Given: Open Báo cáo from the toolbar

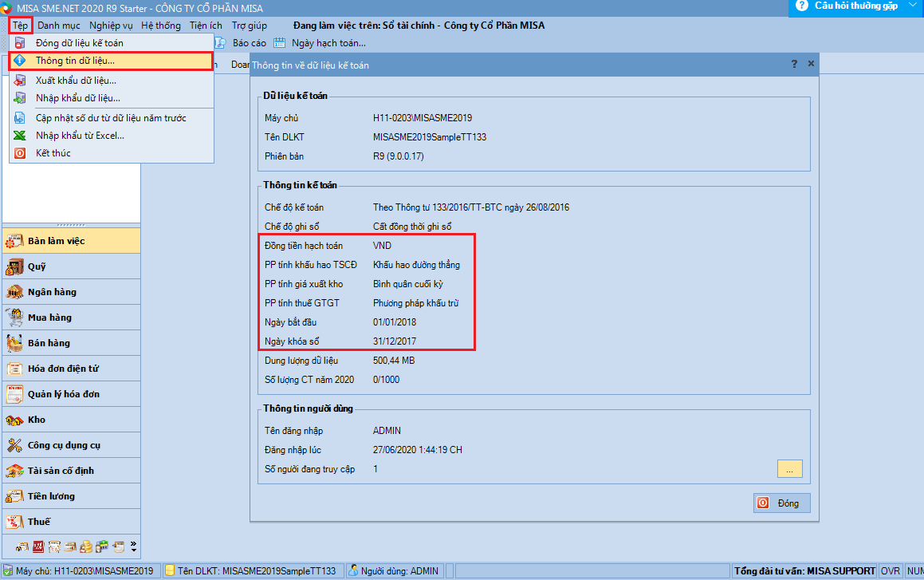Looking at the screenshot, I should tap(250, 43).
